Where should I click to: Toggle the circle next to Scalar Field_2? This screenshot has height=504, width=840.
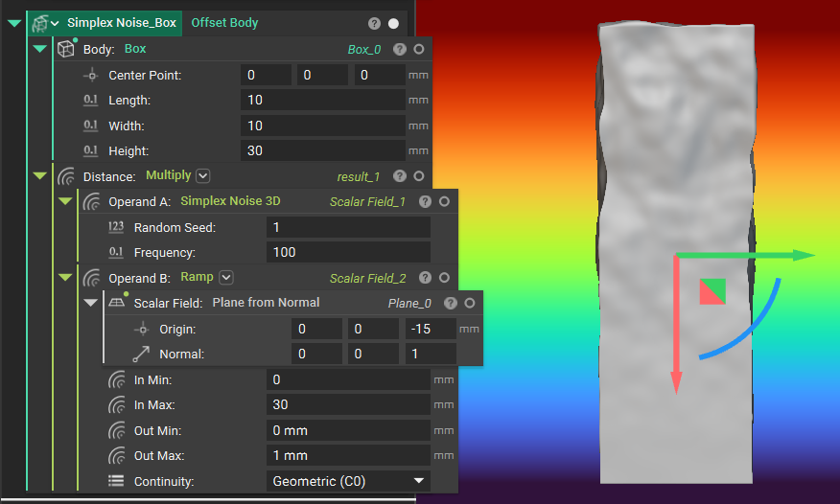click(x=444, y=279)
